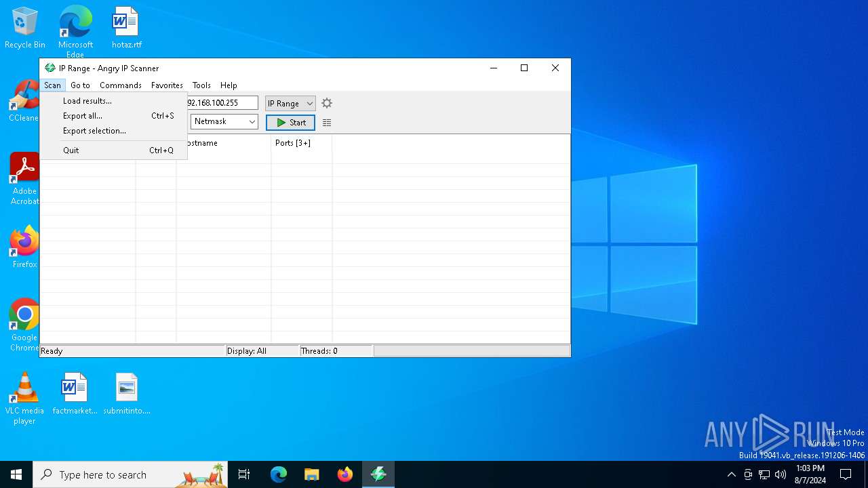Open network status tray icon

(764, 474)
